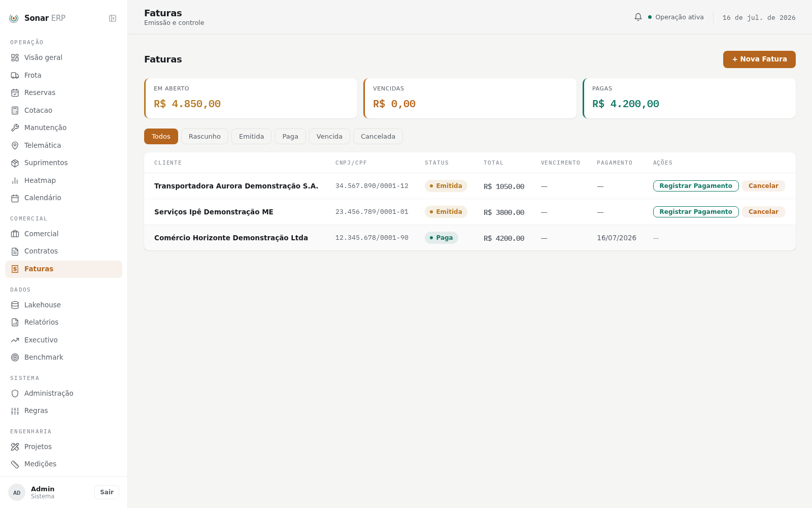Open the Vencidas summary card
The image size is (812, 508).
pos(470,98)
